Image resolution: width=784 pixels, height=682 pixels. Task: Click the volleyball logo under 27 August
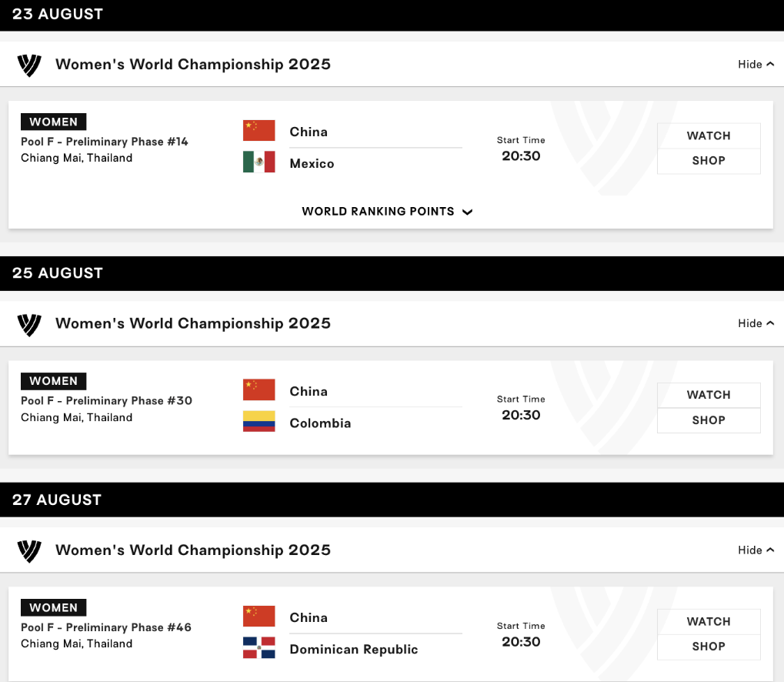point(29,550)
